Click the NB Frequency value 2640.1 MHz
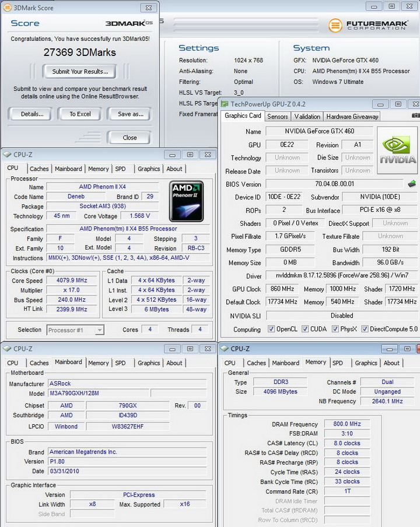The image size is (420, 527). click(387, 401)
